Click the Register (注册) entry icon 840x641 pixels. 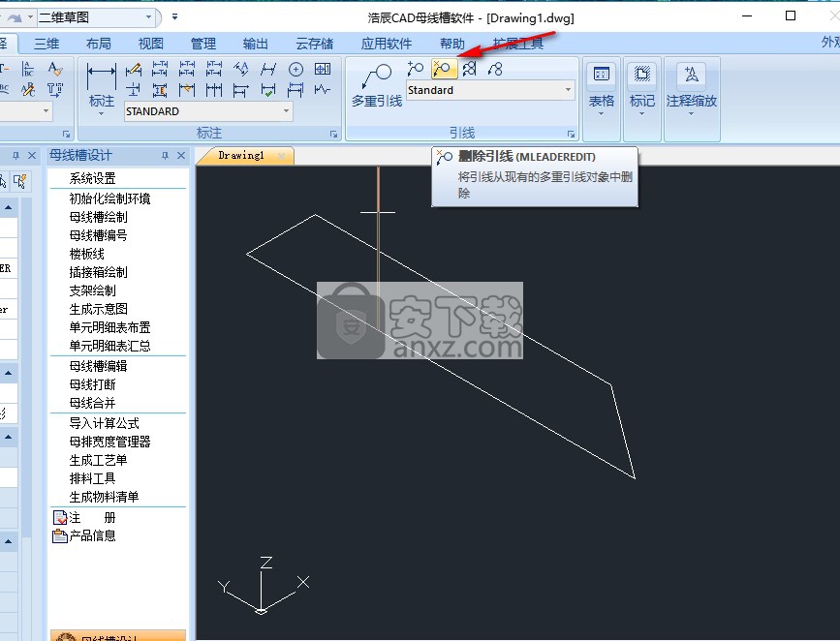pyautogui.click(x=59, y=517)
